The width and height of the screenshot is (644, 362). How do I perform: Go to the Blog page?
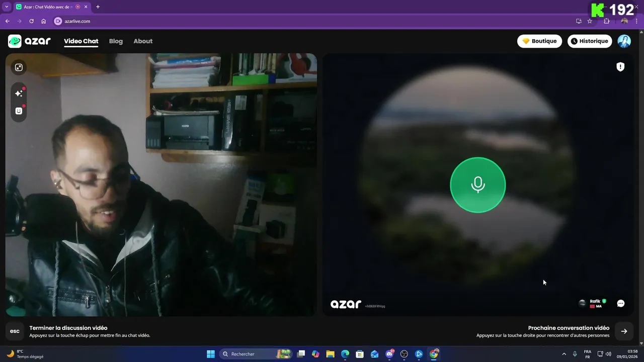(x=116, y=41)
